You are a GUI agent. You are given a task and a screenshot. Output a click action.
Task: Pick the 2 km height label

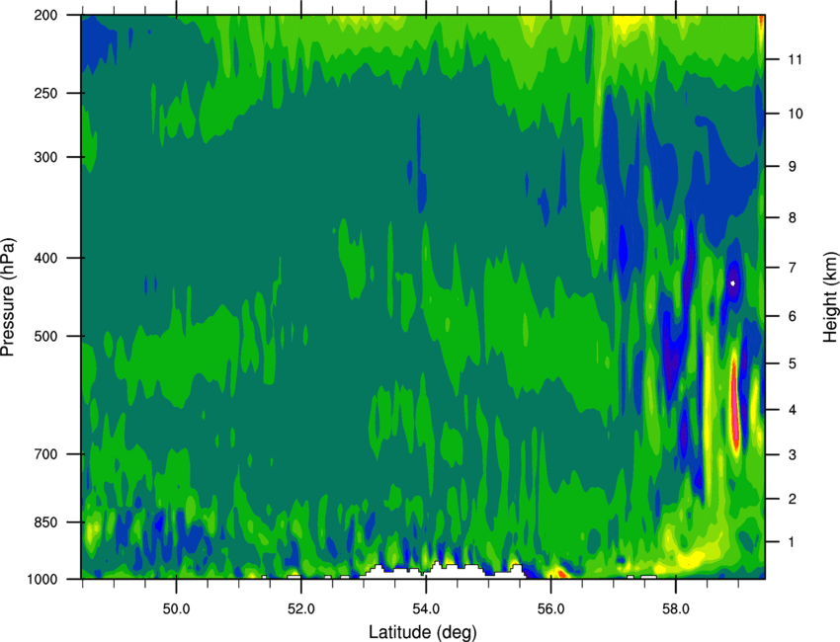793,499
